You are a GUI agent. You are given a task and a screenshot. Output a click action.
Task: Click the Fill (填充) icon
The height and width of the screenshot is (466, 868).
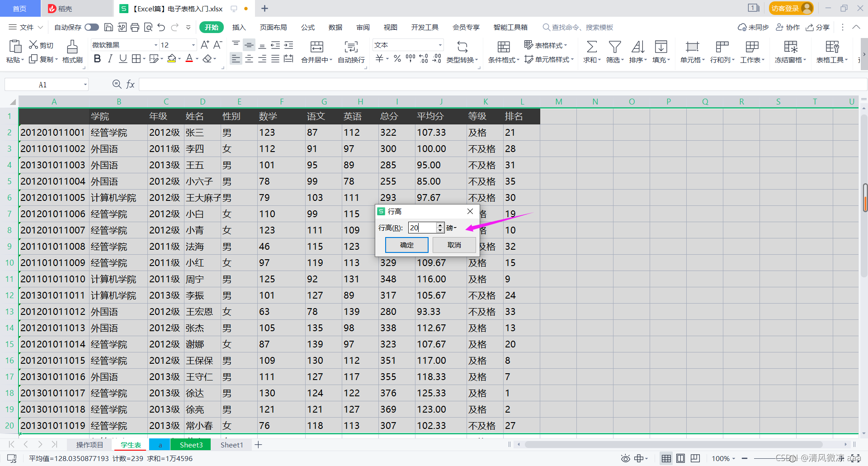661,47
